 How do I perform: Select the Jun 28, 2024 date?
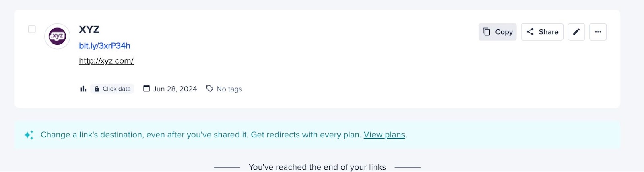175,89
